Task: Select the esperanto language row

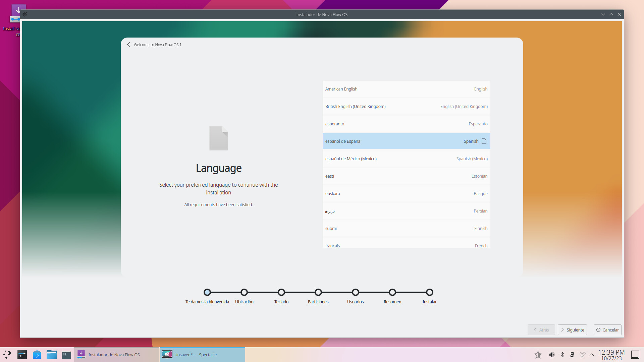Action: click(x=406, y=124)
